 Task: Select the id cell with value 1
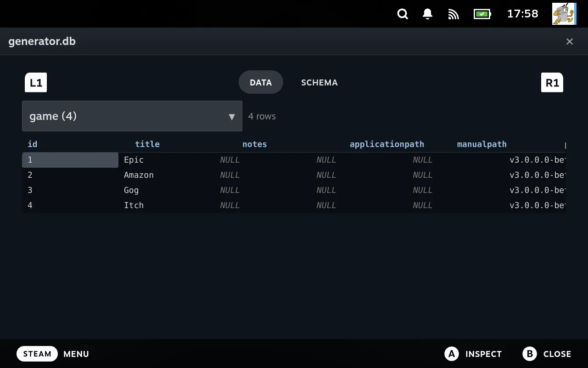70,160
